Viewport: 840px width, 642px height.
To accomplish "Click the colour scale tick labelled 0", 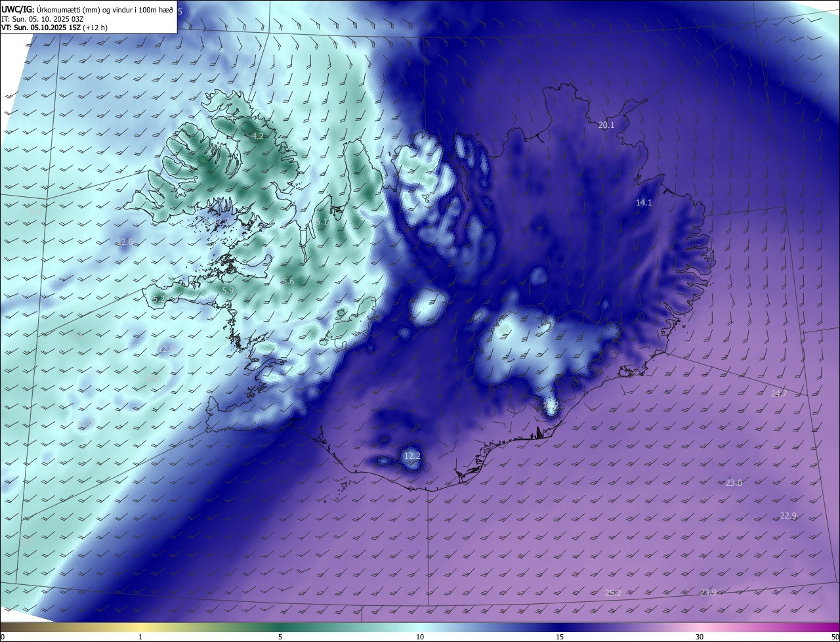I will click(3, 637).
